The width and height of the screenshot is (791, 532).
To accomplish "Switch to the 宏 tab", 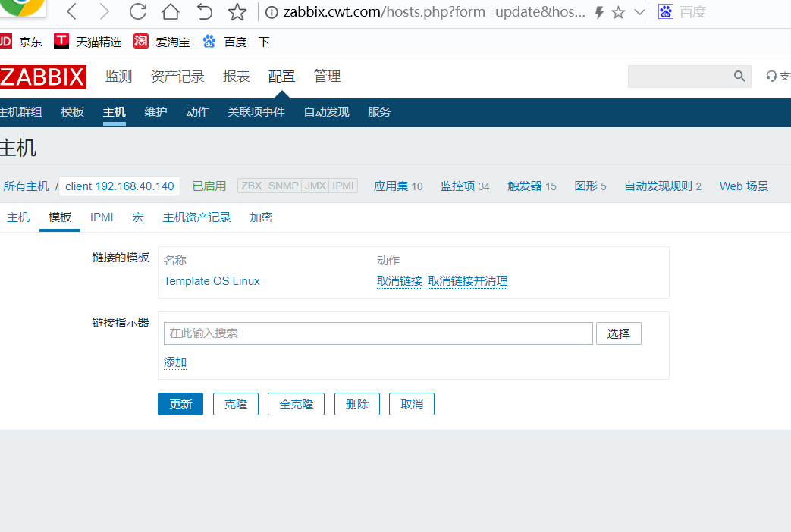I will tap(137, 217).
